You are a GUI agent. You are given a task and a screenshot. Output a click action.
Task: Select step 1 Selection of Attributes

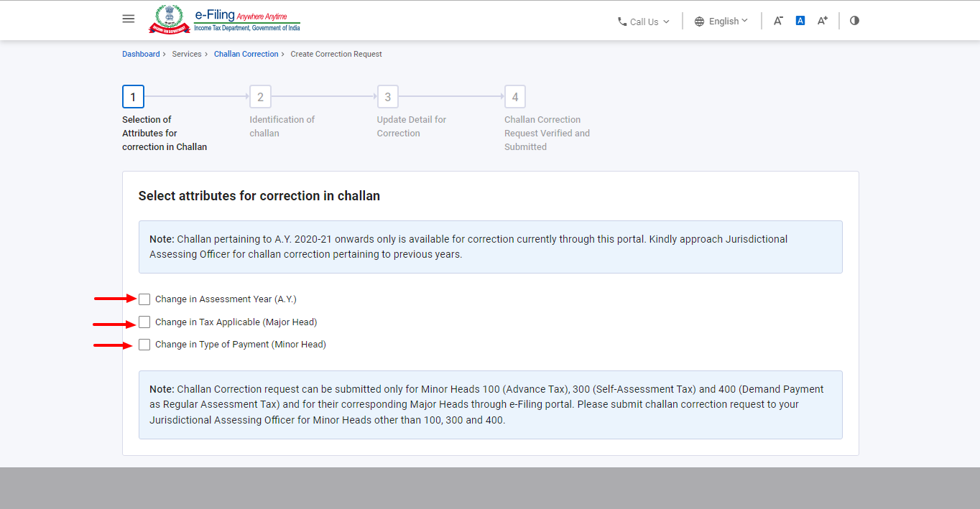tap(133, 96)
